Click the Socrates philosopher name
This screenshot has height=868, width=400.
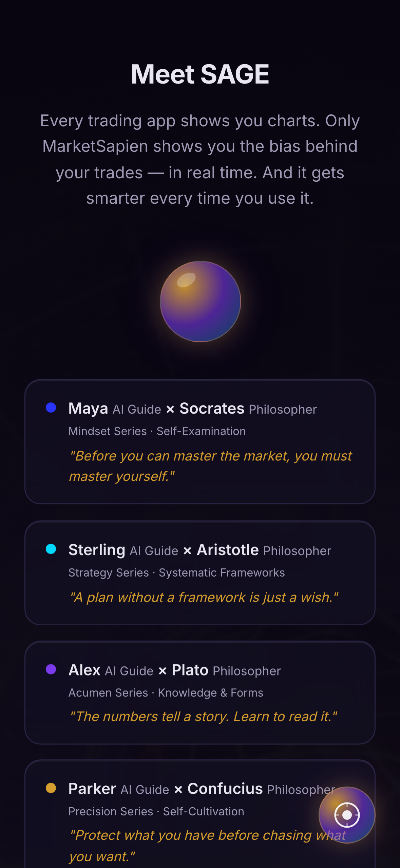[212, 409]
